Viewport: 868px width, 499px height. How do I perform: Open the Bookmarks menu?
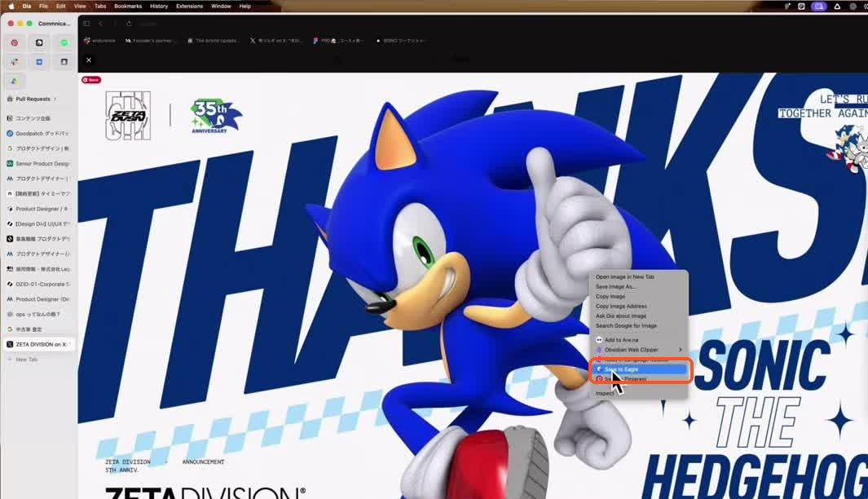pyautogui.click(x=128, y=6)
